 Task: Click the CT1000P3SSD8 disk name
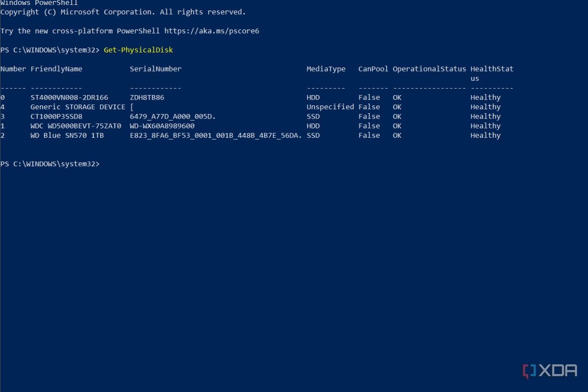click(56, 117)
